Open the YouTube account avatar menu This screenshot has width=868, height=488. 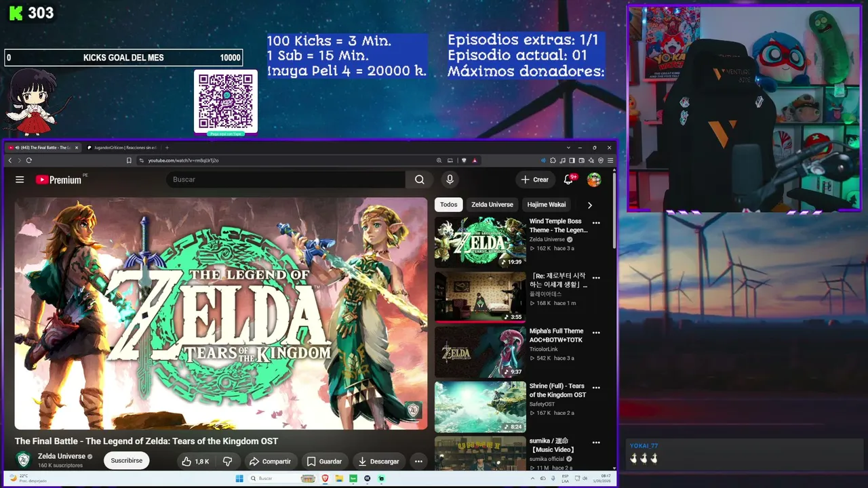594,180
